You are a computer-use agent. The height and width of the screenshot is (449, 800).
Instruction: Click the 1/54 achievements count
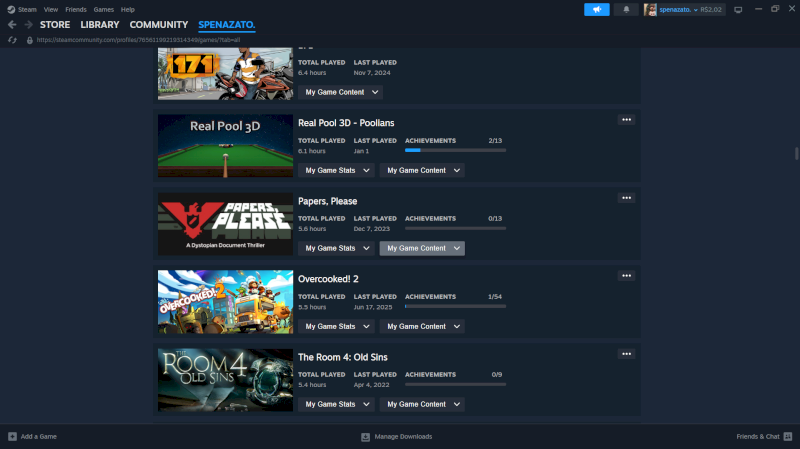[495, 296]
